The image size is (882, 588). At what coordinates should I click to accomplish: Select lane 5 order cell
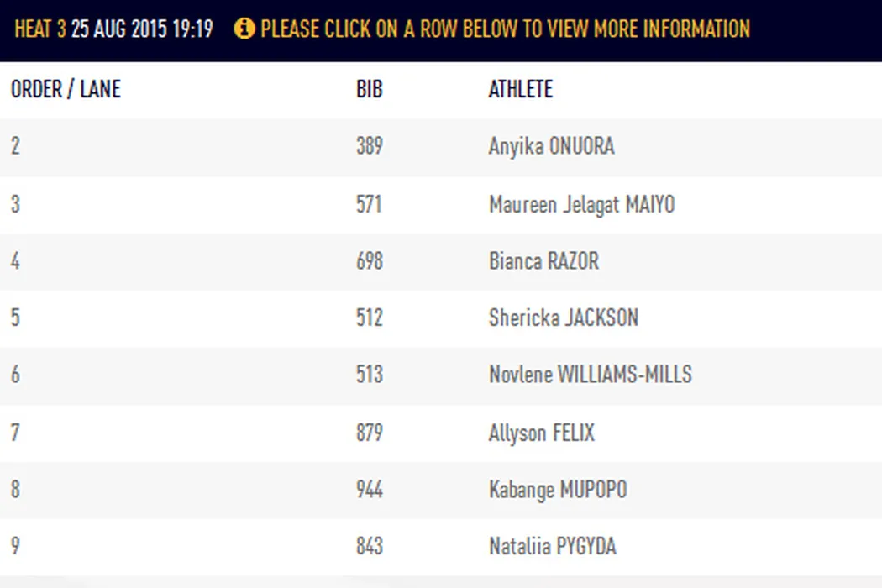pos(16,318)
